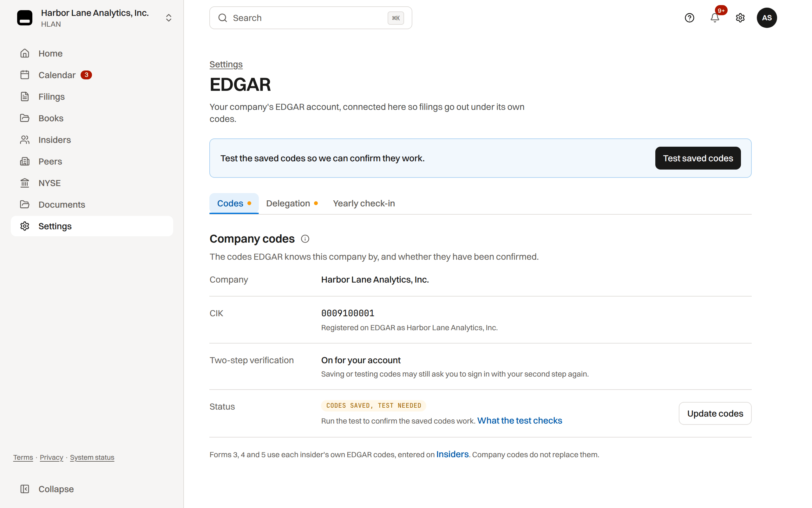This screenshot has height=508, width=812.
Task: Click the ⌘K shortcut badge in search
Action: coord(395,18)
